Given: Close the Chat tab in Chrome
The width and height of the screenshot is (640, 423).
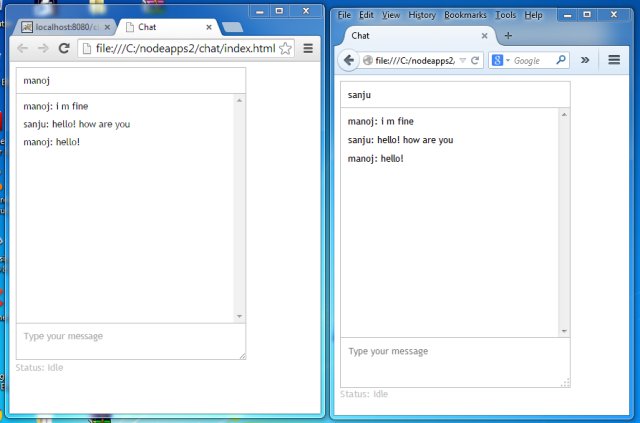Looking at the screenshot, I should click(209, 27).
